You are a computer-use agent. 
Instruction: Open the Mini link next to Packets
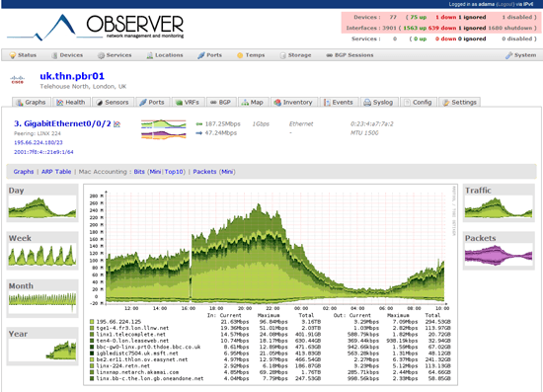click(x=227, y=172)
